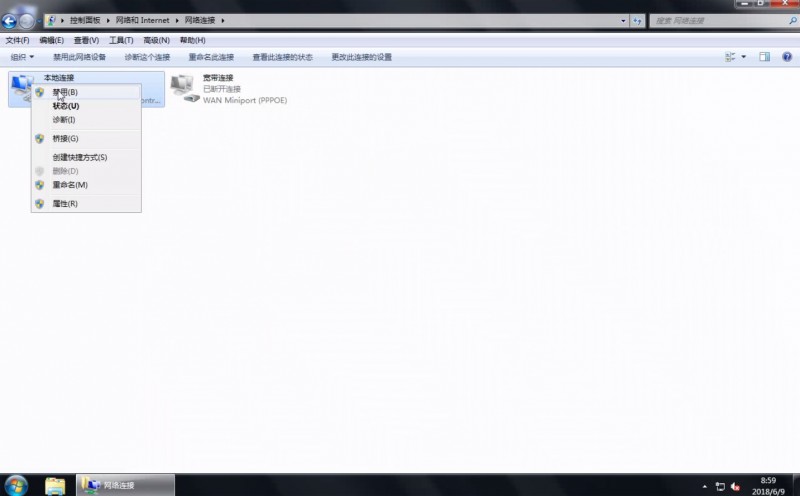The image size is (800, 496).
Task: Click the change view icon
Action: (x=730, y=57)
